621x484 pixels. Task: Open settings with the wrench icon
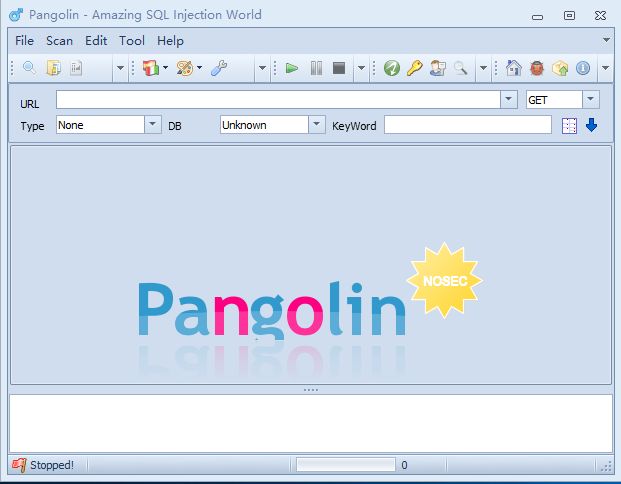coord(219,68)
